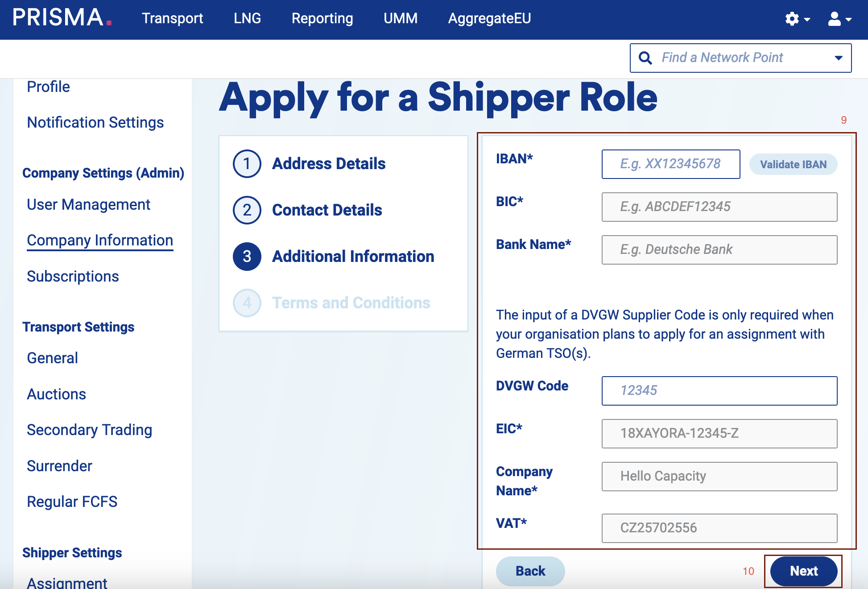Viewport: 868px width, 589px height.
Task: Open Company Information in sidebar
Action: (100, 240)
